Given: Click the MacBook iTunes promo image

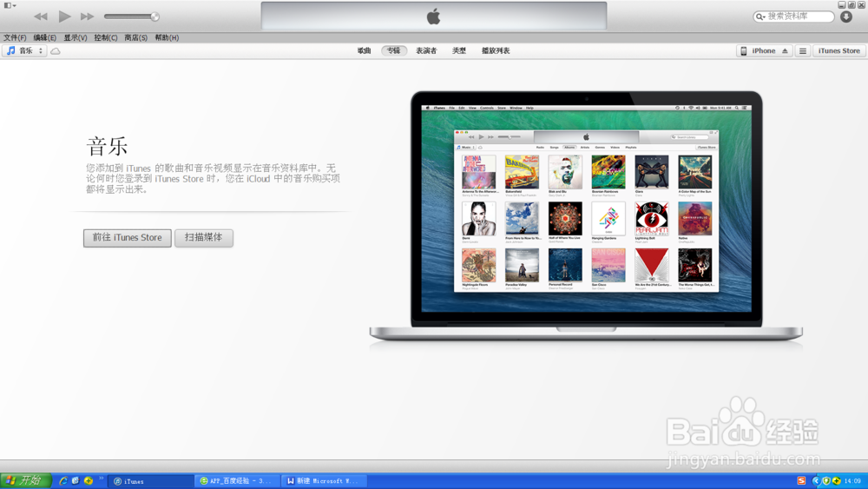Looking at the screenshot, I should tap(586, 216).
